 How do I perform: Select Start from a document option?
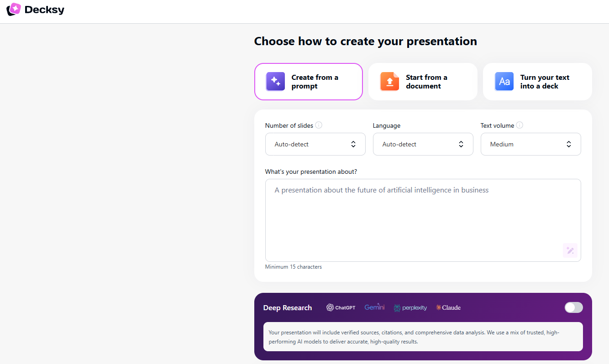tap(423, 82)
